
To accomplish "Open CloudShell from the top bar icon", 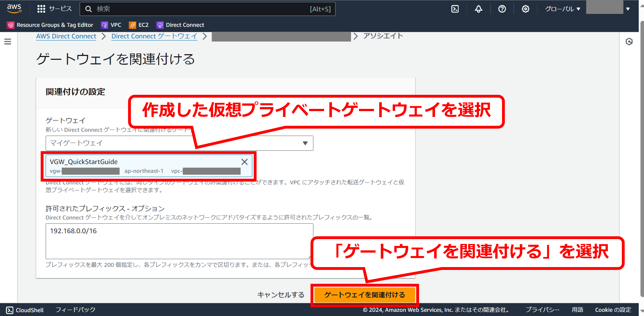I will pos(455,9).
